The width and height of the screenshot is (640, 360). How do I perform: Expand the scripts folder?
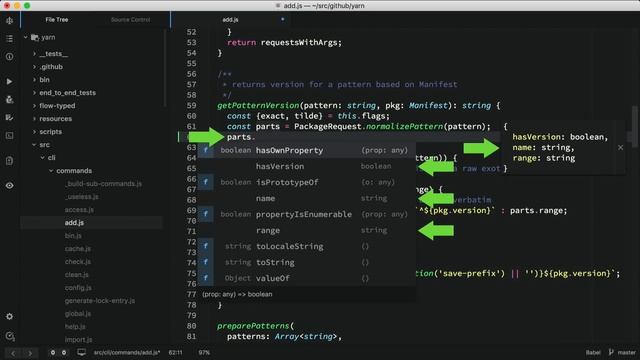pos(34,132)
